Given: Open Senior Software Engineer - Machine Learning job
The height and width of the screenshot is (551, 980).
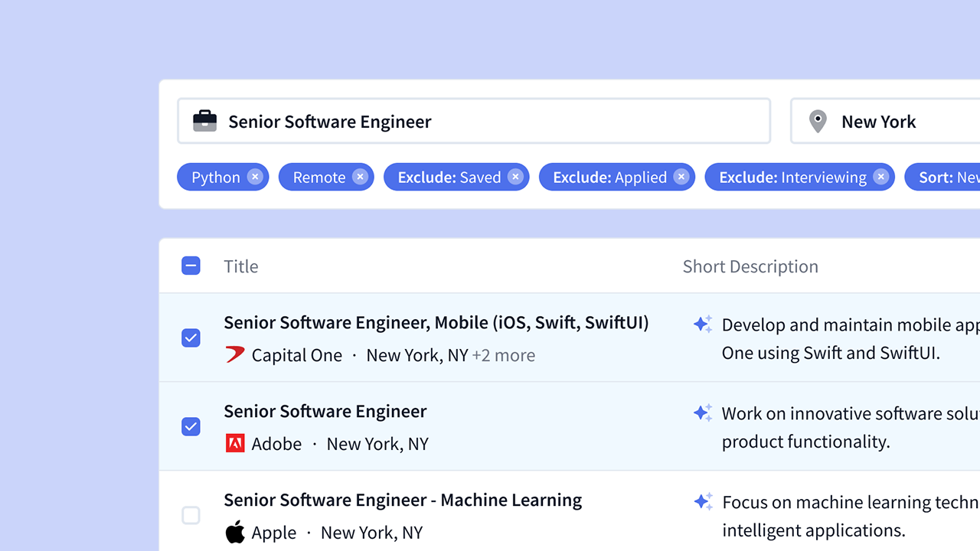Looking at the screenshot, I should [403, 500].
